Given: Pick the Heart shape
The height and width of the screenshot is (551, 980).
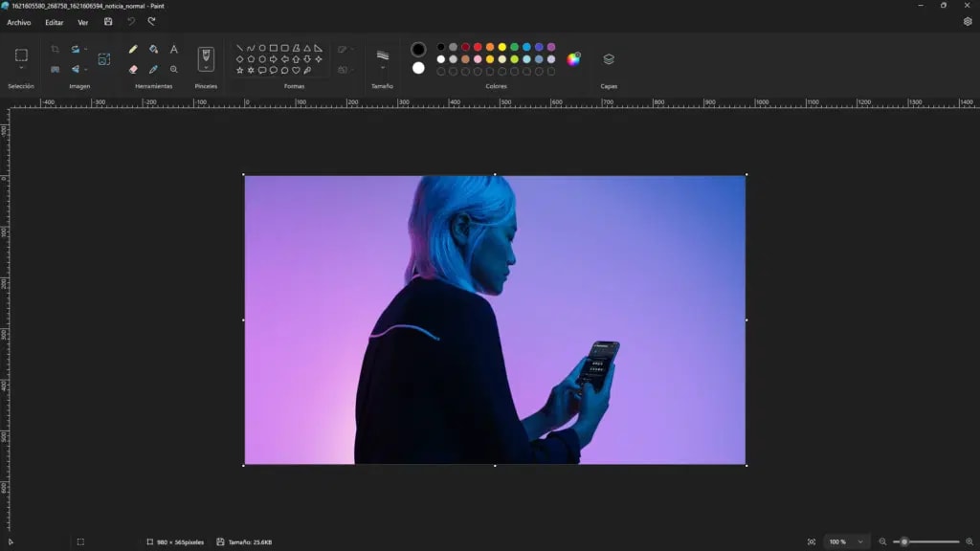Looking at the screenshot, I should click(x=296, y=71).
